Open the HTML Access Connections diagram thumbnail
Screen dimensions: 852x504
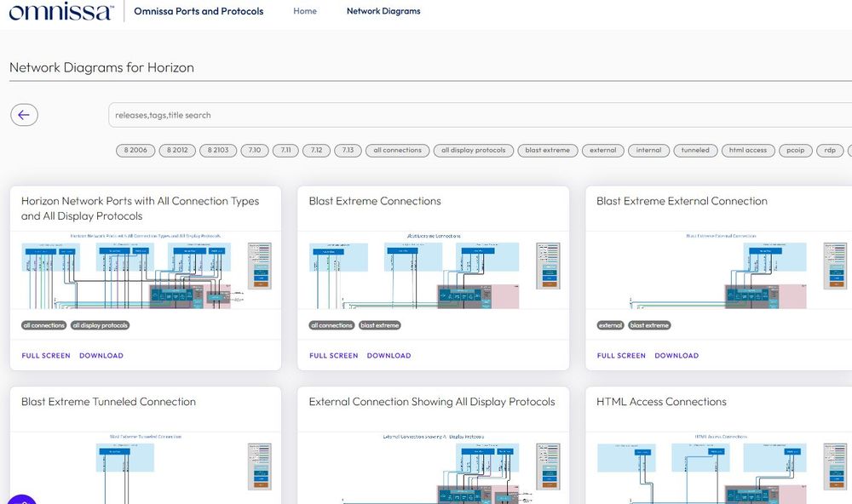[x=719, y=468]
